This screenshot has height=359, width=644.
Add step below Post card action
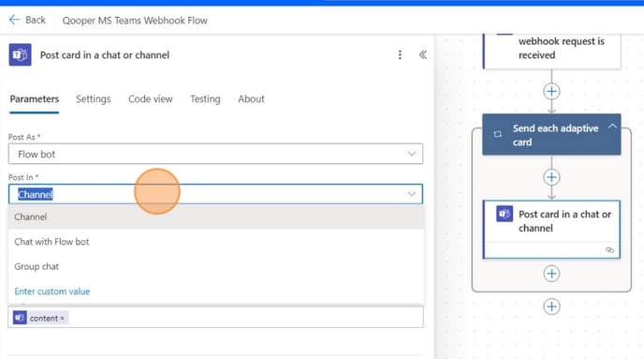tap(551, 274)
